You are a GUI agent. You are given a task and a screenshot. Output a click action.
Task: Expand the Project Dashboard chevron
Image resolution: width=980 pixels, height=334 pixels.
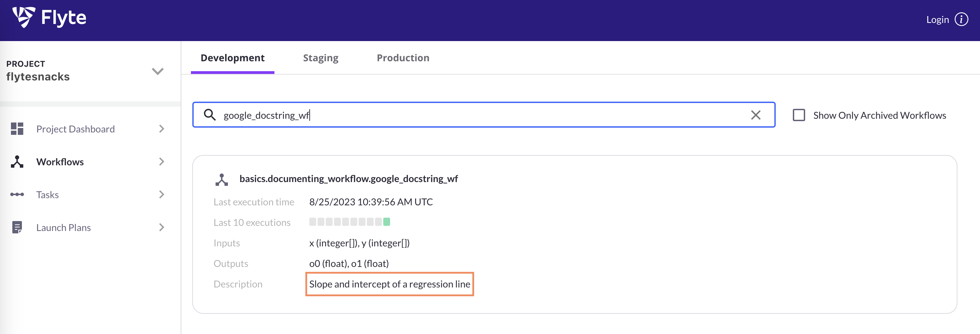tap(162, 129)
